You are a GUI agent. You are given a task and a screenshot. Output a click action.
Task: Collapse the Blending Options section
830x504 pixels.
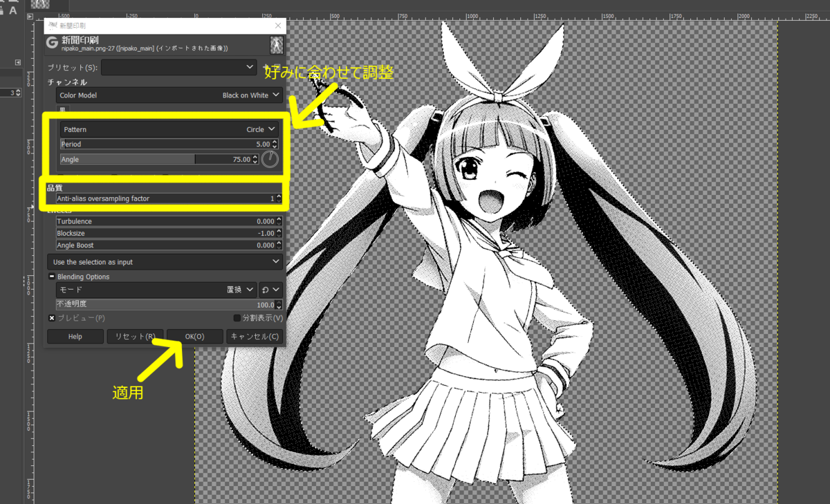pos(52,276)
